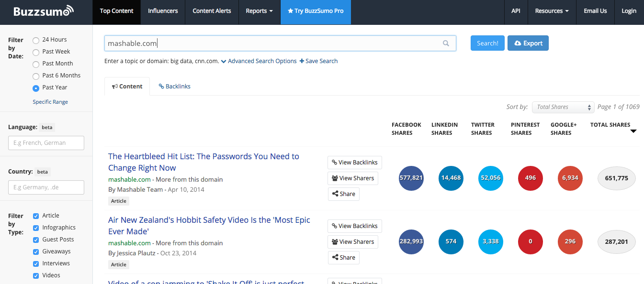644x284 pixels.
Task: Click the Search! button
Action: [487, 43]
